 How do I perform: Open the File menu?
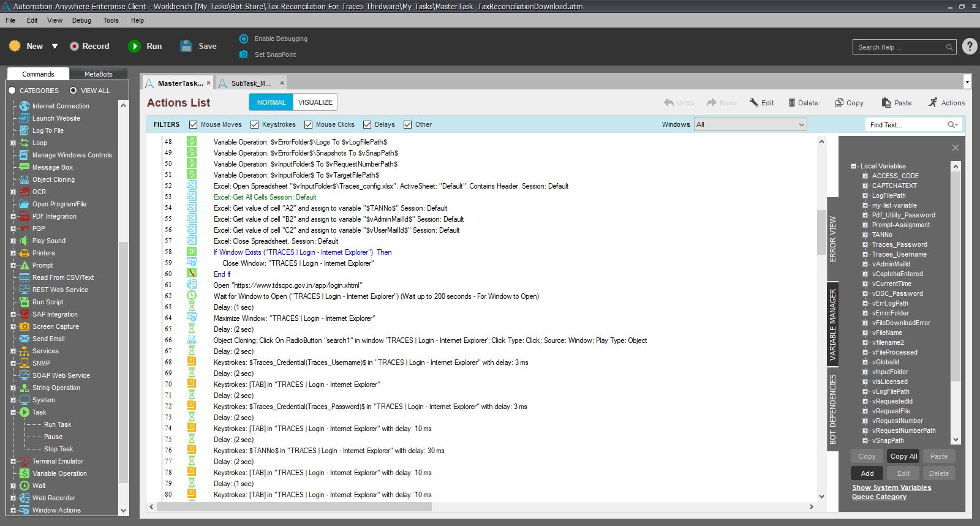click(x=10, y=20)
